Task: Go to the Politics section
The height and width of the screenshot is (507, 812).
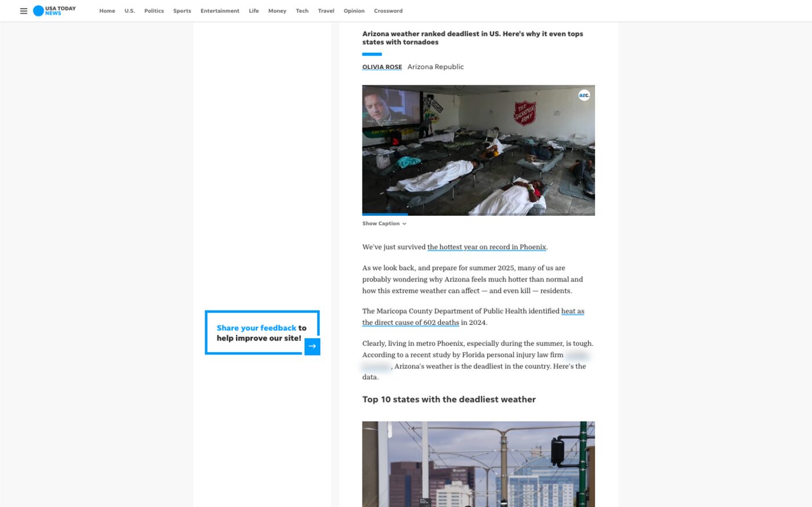Action: tap(154, 11)
